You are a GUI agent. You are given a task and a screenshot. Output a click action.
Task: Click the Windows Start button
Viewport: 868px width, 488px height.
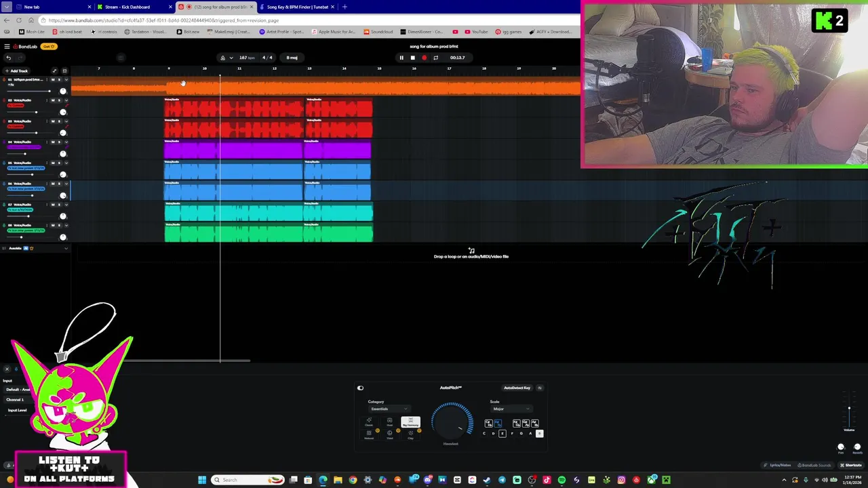point(201,480)
